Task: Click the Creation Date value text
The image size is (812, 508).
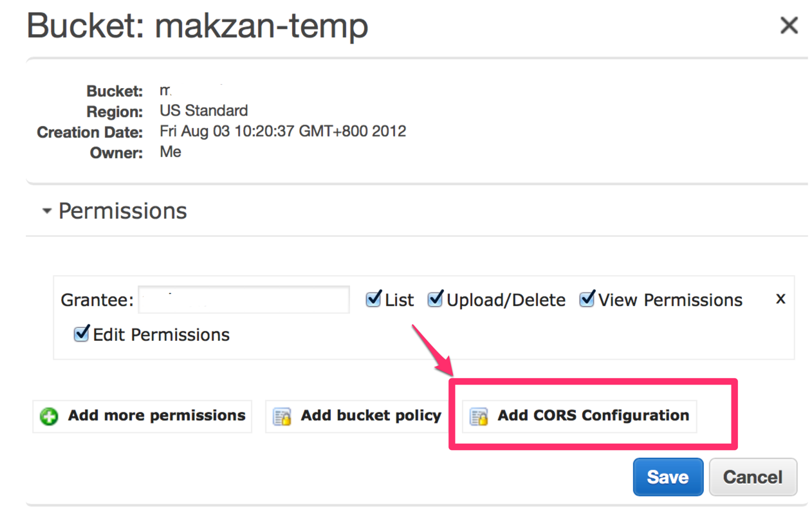Action: (x=283, y=132)
